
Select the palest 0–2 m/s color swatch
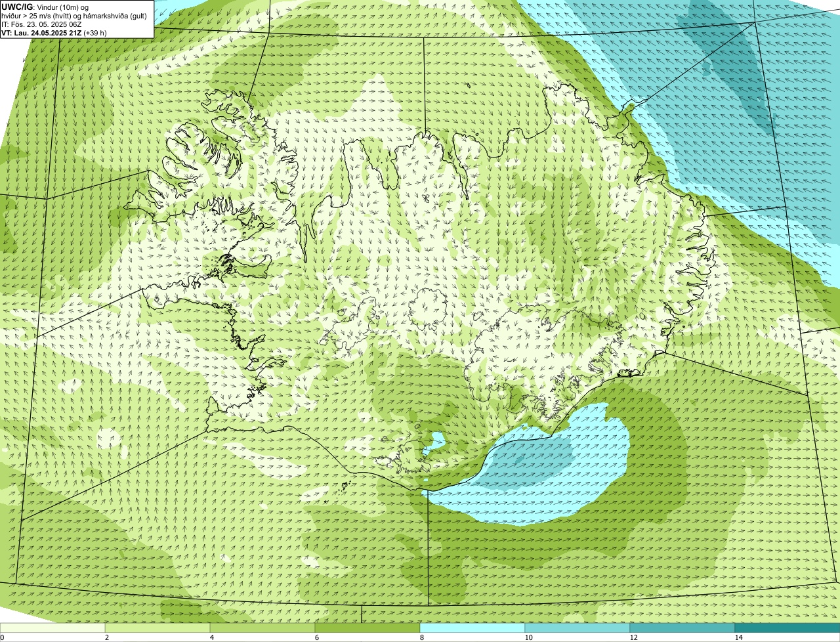click(x=52, y=628)
